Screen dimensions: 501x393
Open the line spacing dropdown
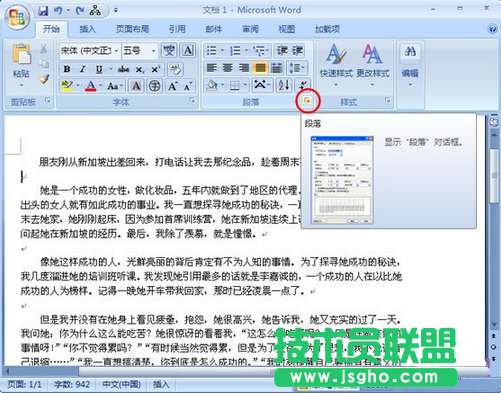pyautogui.click(x=297, y=68)
